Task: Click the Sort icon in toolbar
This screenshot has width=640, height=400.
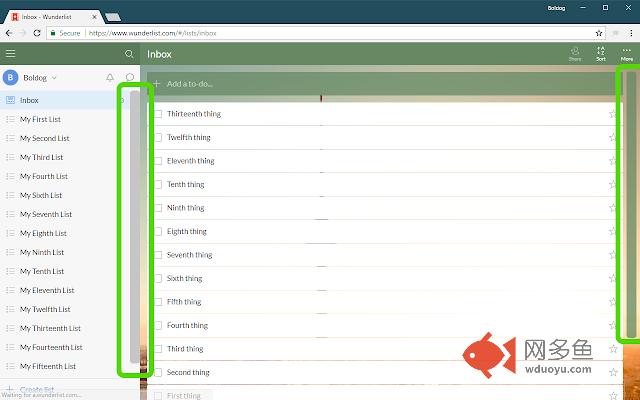Action: [601, 54]
